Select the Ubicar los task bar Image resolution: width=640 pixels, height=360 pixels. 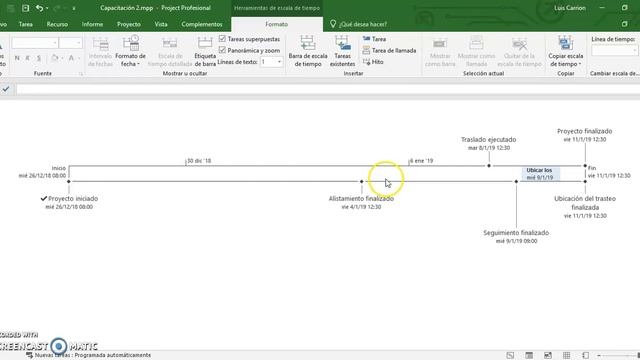pos(540,174)
